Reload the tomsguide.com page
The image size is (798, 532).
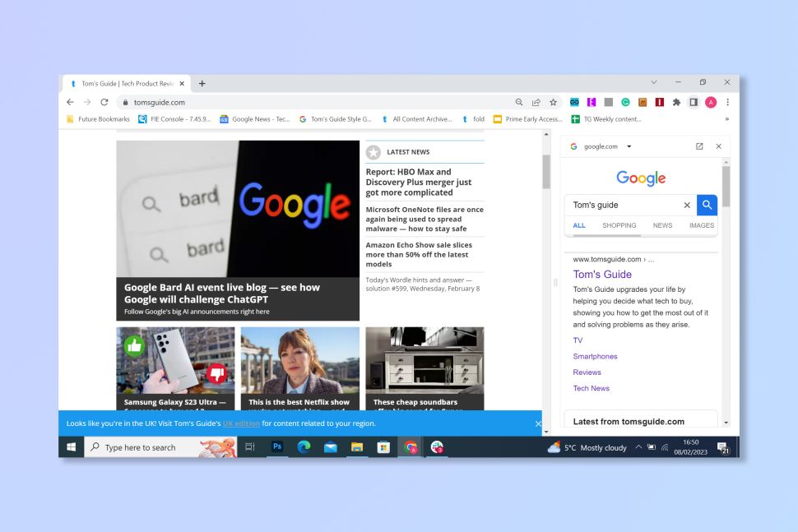(x=104, y=102)
